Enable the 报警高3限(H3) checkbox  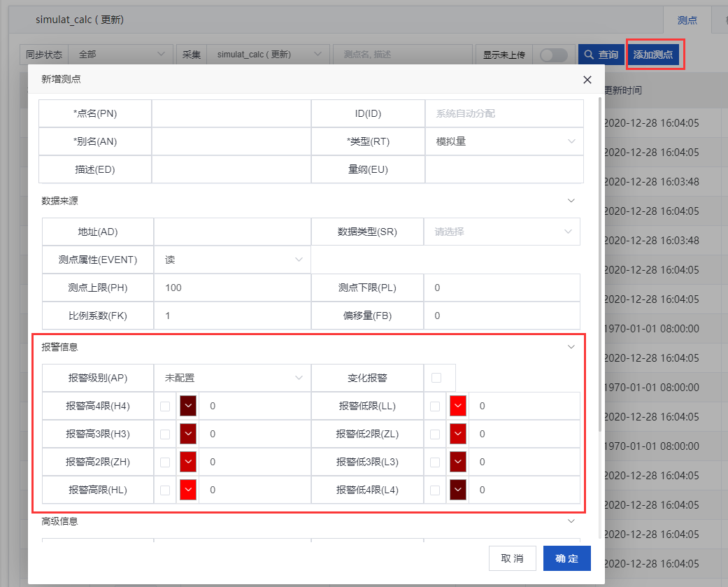coord(165,434)
